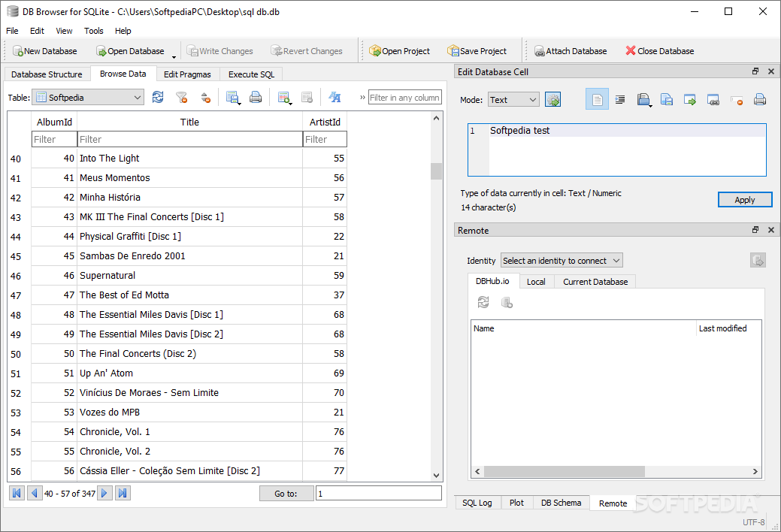Image resolution: width=781 pixels, height=532 pixels.
Task: Click Attach Database in toolbar
Action: [x=571, y=51]
